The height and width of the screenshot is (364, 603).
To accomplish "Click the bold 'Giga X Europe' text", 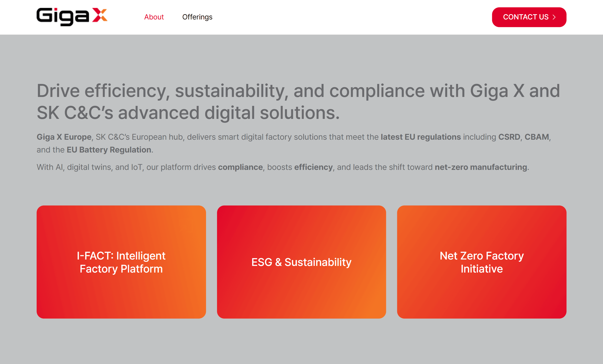I will click(x=64, y=137).
